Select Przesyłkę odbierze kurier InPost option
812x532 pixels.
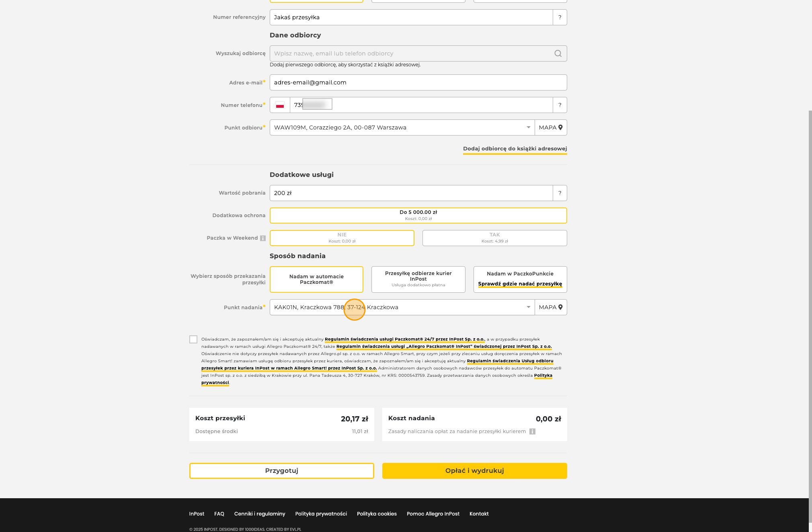click(418, 279)
